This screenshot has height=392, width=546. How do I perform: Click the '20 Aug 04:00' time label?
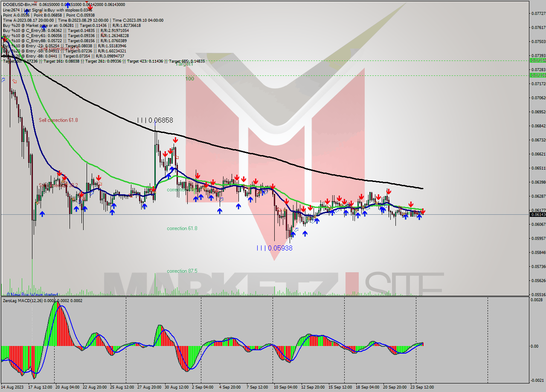pyautogui.click(x=67, y=387)
